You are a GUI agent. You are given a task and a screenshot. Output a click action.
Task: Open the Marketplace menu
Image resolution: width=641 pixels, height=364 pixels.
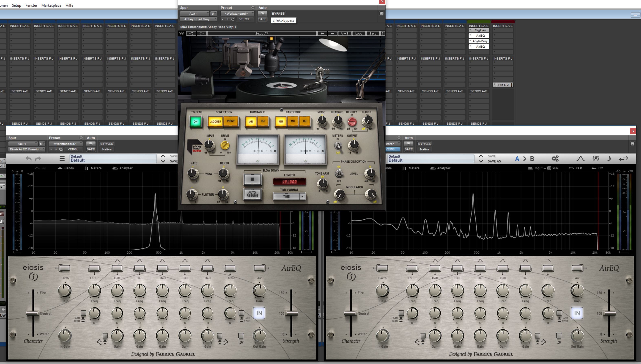point(51,5)
